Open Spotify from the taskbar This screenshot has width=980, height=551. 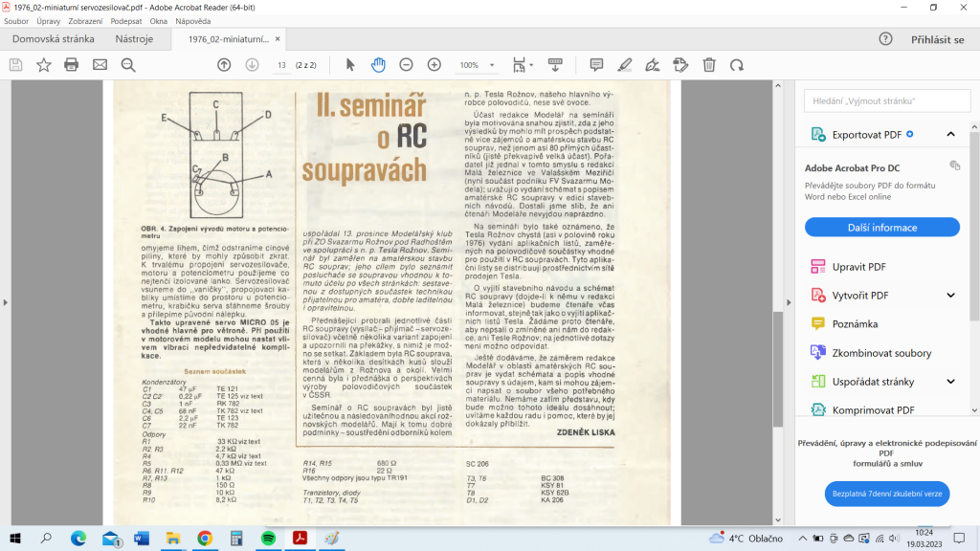[x=268, y=539]
